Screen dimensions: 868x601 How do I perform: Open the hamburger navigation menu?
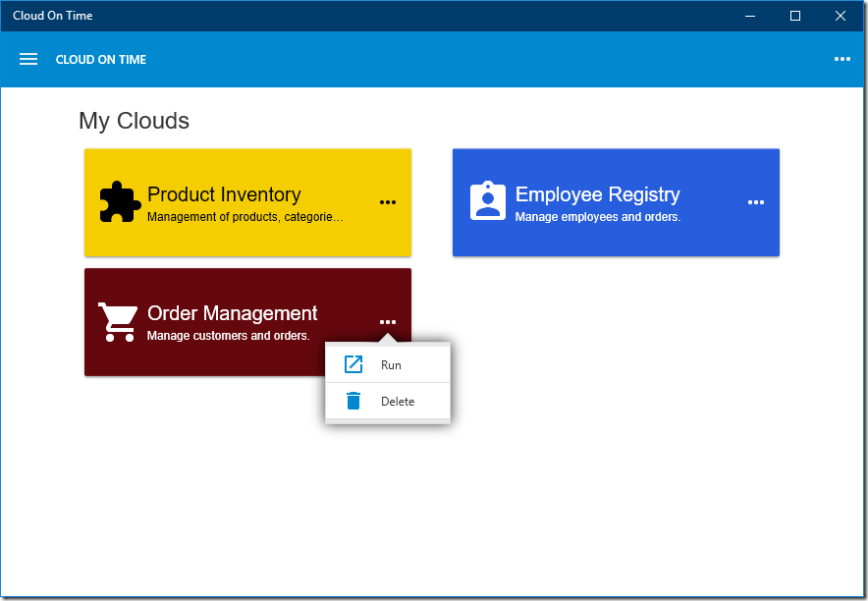click(x=28, y=59)
